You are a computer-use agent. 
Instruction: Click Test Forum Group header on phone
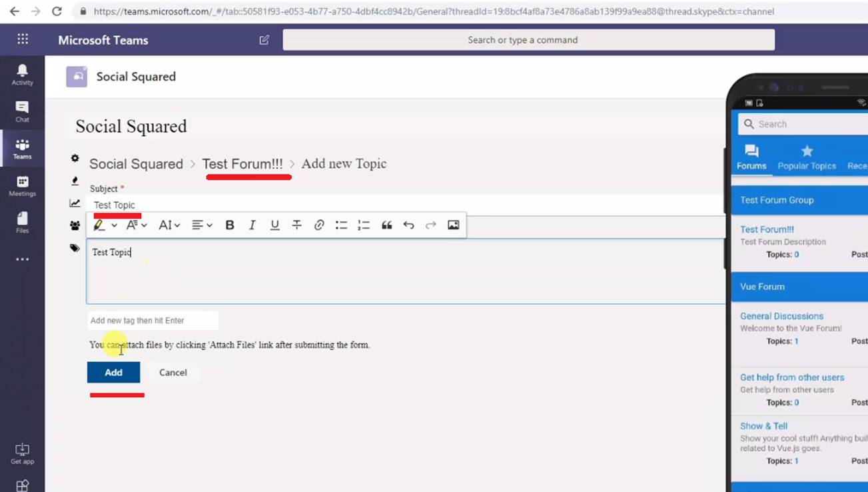tap(799, 200)
